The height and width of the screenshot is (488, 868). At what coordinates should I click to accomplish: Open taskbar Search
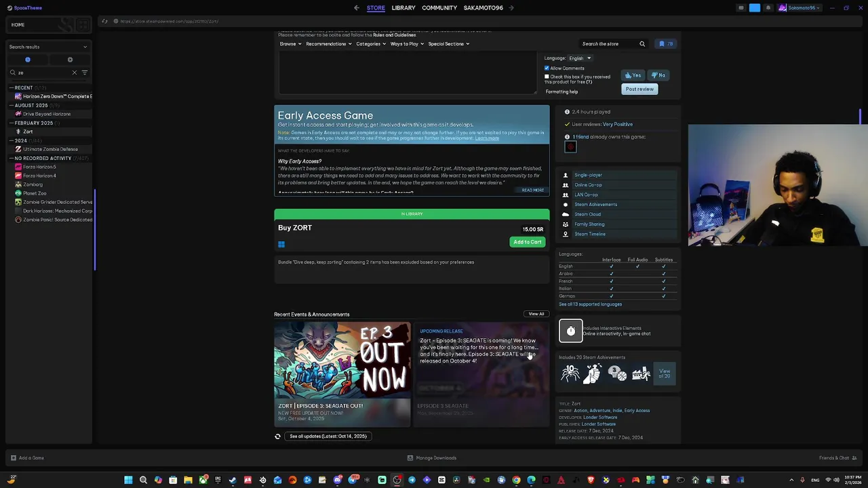(x=143, y=481)
